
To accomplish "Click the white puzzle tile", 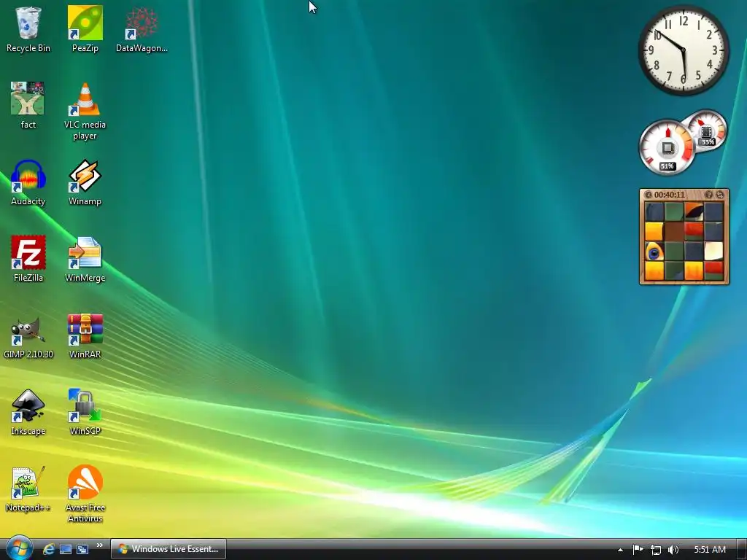I will (x=713, y=252).
